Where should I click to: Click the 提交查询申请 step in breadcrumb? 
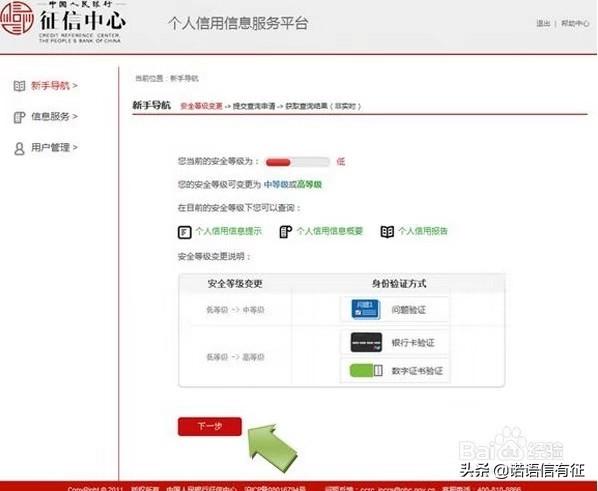254,106
